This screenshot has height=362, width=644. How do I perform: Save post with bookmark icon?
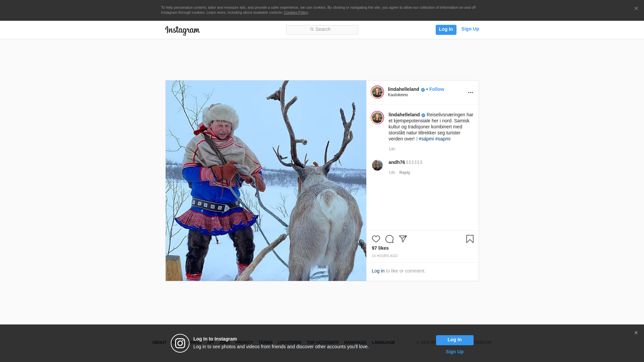[470, 239]
